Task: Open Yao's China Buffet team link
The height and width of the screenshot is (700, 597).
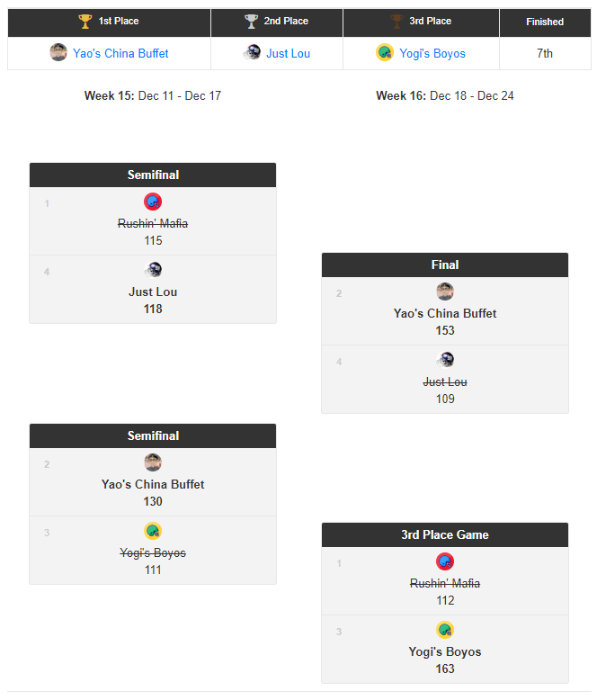Action: click(120, 54)
